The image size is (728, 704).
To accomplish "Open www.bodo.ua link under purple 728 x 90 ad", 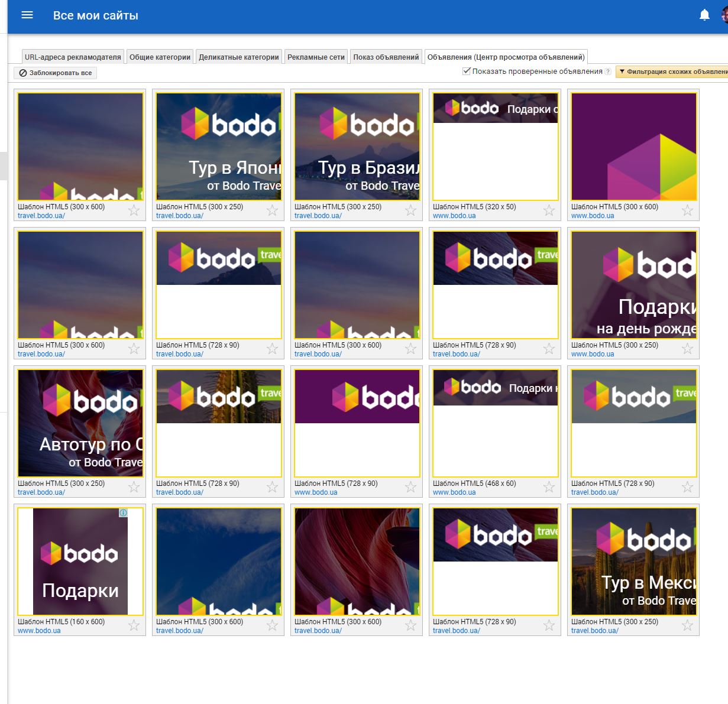I will [316, 492].
